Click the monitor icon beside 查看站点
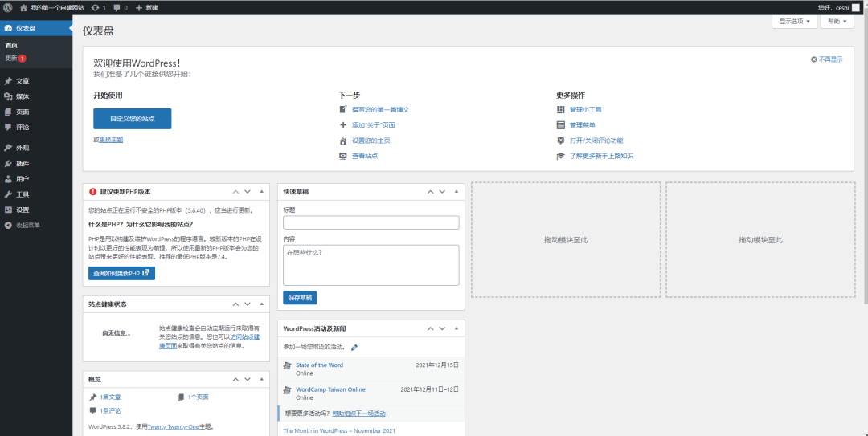868x436 pixels. 342,156
